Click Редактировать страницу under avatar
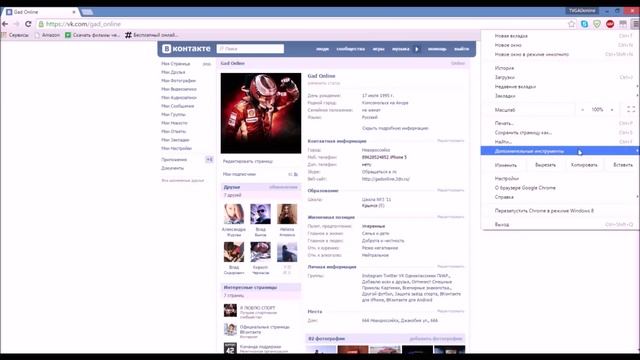640x360 pixels. click(248, 162)
